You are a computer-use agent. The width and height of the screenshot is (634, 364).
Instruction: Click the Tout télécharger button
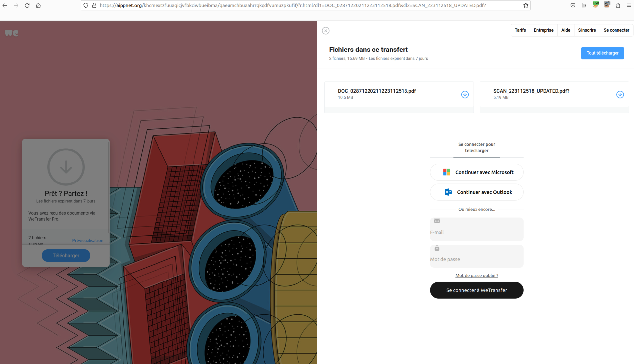[603, 53]
